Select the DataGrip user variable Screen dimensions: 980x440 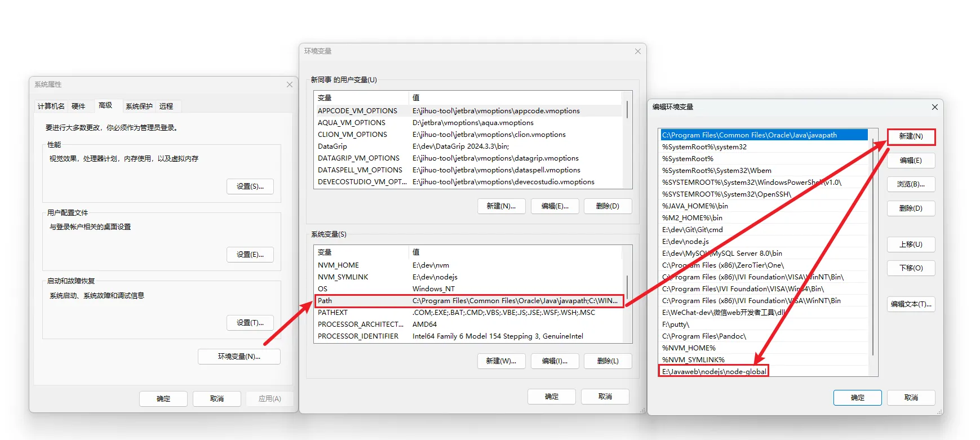tap(468, 146)
